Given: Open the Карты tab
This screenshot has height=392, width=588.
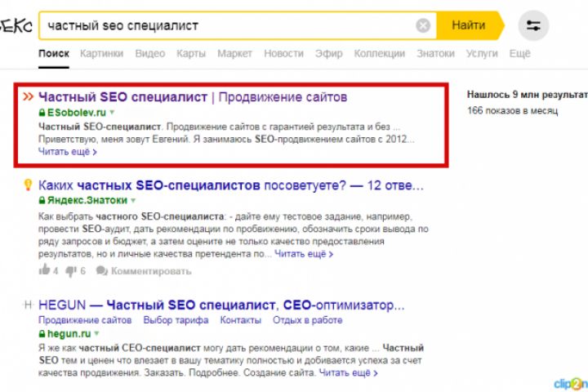Looking at the screenshot, I should (191, 53).
